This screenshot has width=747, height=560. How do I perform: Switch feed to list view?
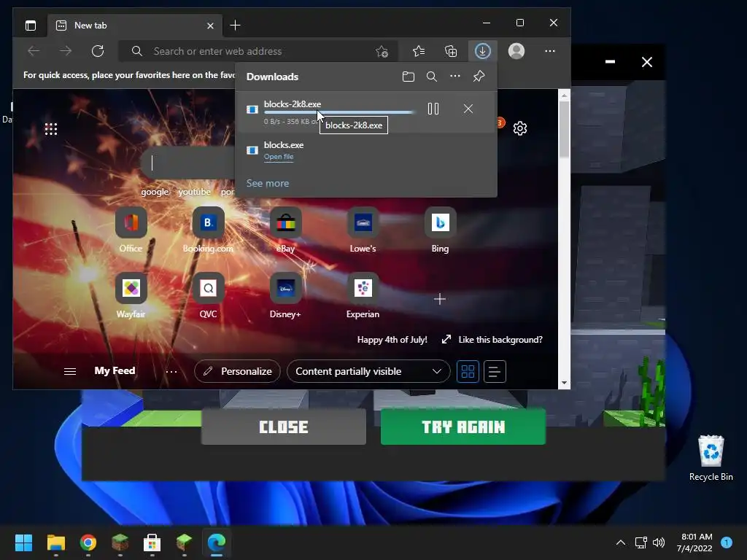pyautogui.click(x=495, y=371)
